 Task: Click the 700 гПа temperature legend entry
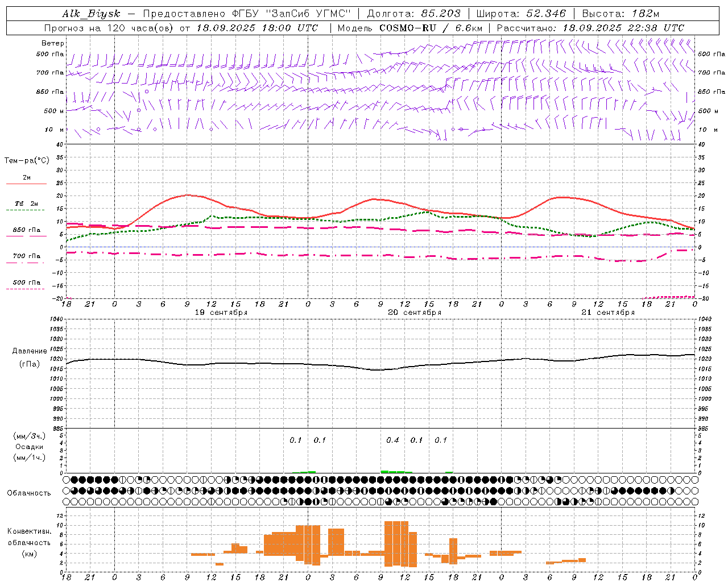coord(27,256)
